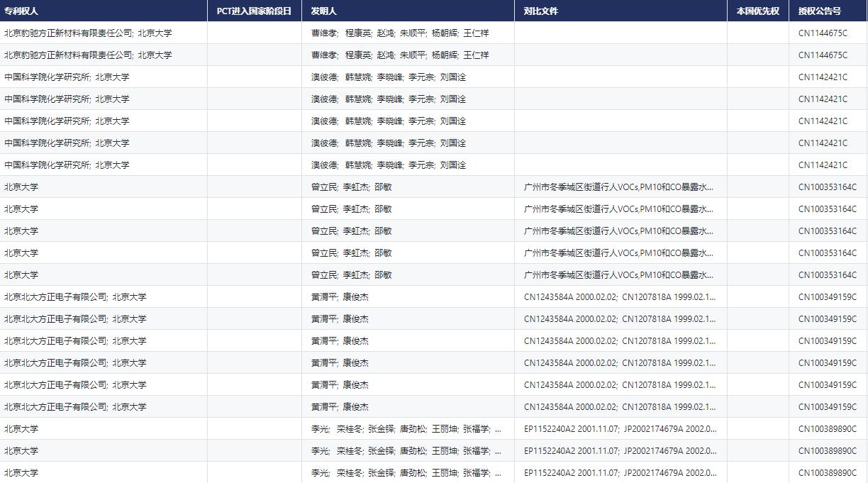
Task: Click 北京大学 patentee in first CN100389890C row
Action: pos(21,428)
